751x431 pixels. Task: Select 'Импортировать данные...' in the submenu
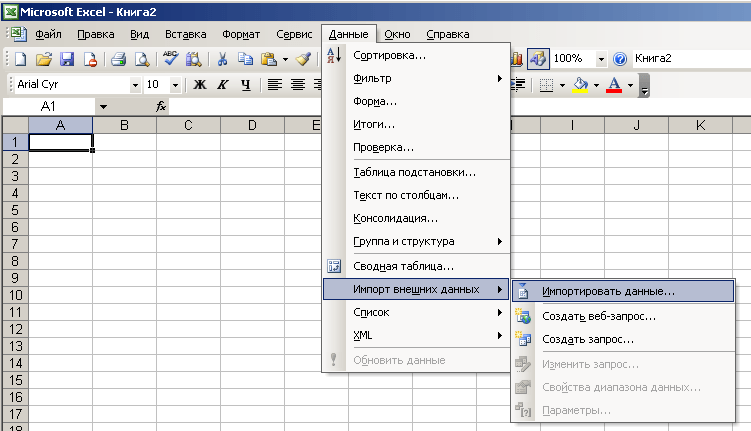point(608,293)
